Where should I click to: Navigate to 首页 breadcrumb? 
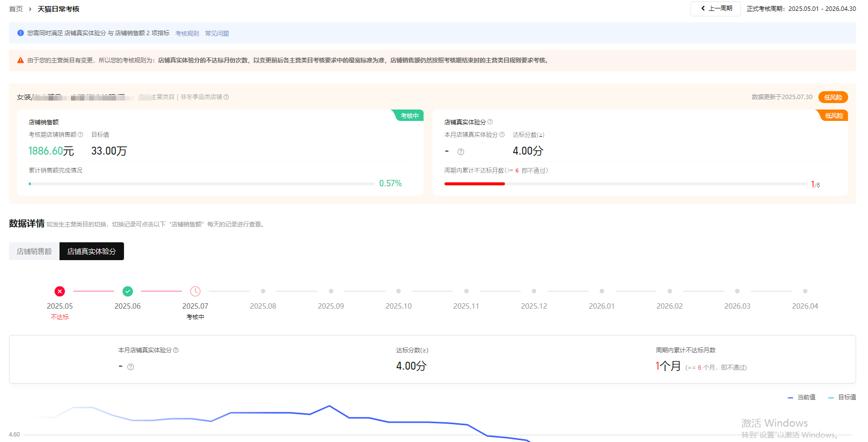point(16,9)
